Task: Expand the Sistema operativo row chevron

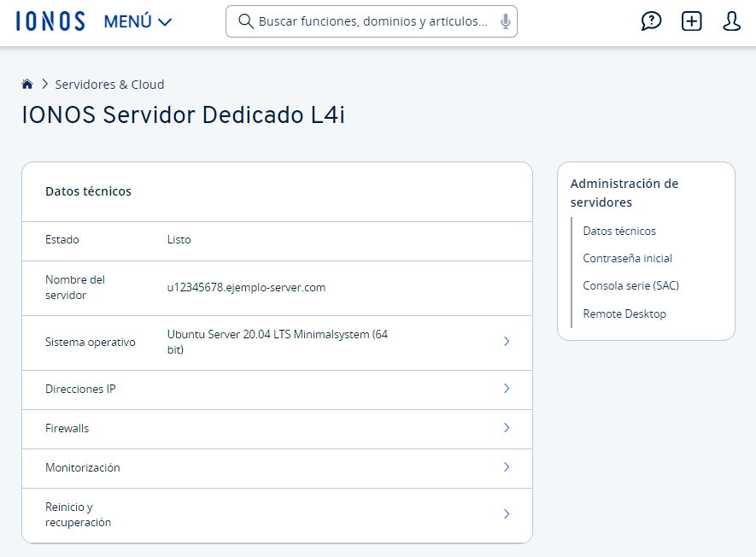Action: click(507, 342)
